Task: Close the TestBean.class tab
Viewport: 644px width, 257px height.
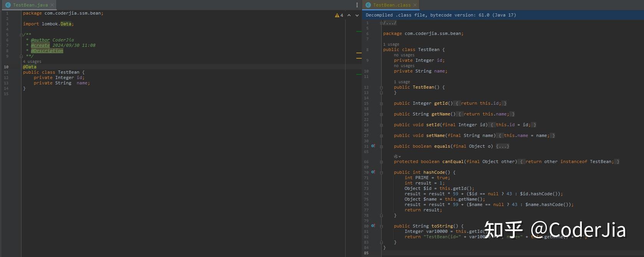Action: (x=415, y=5)
